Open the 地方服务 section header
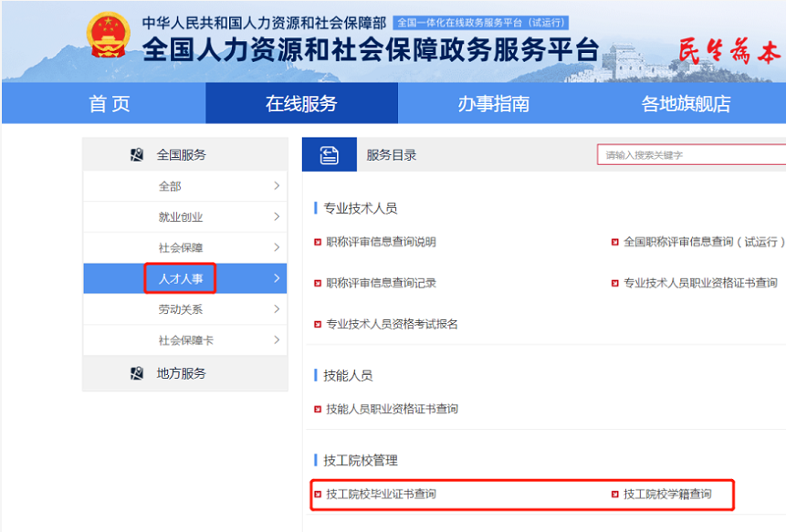Viewport: 786px width, 532px height. (185, 374)
